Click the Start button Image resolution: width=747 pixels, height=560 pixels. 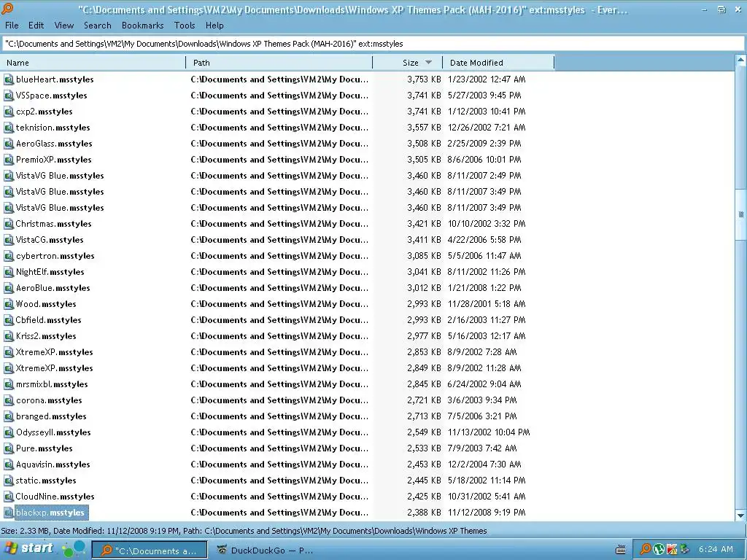(29, 548)
